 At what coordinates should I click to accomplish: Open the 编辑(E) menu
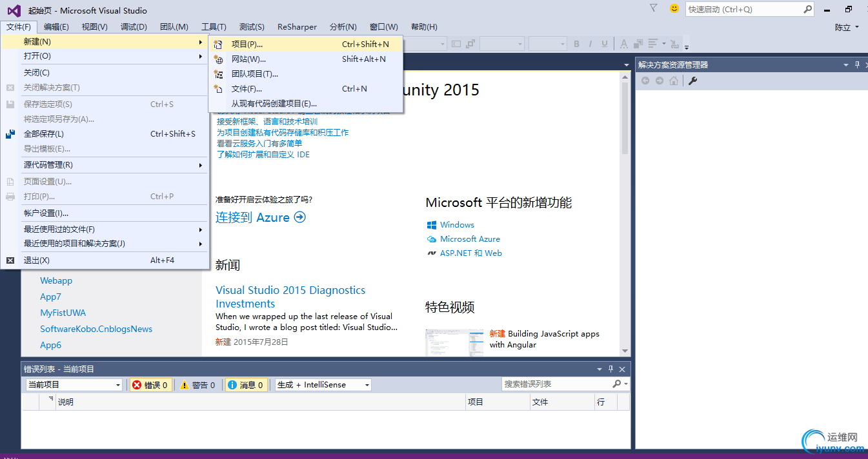click(x=56, y=26)
